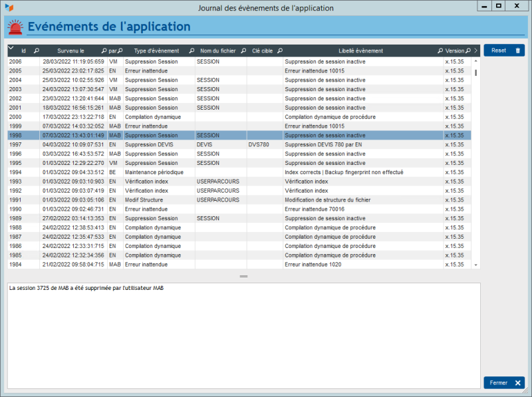The image size is (532, 397).
Task: Open table menu chevron at header left
Action: point(11,48)
